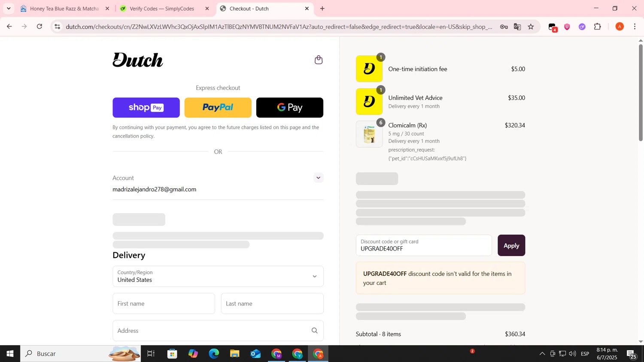The width and height of the screenshot is (644, 362).
Task: Launch File Explorer from the taskbar
Action: [234, 353]
